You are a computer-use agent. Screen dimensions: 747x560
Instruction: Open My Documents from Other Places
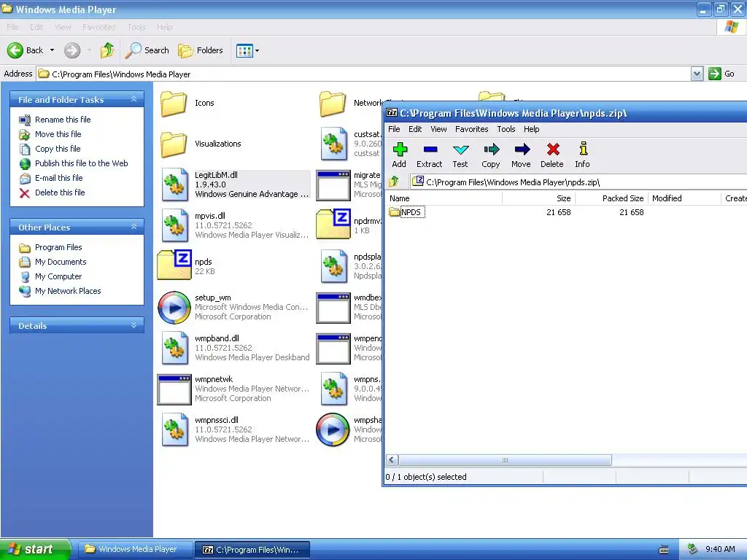(x=61, y=262)
